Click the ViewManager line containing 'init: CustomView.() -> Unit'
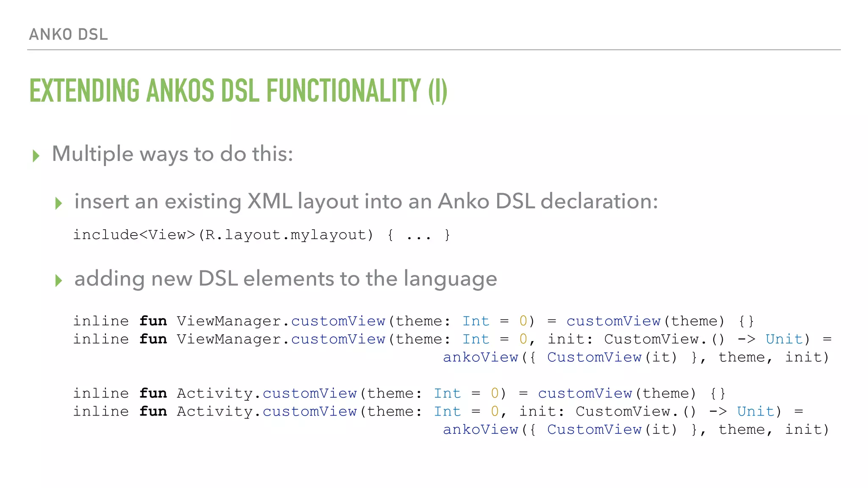 tap(453, 339)
